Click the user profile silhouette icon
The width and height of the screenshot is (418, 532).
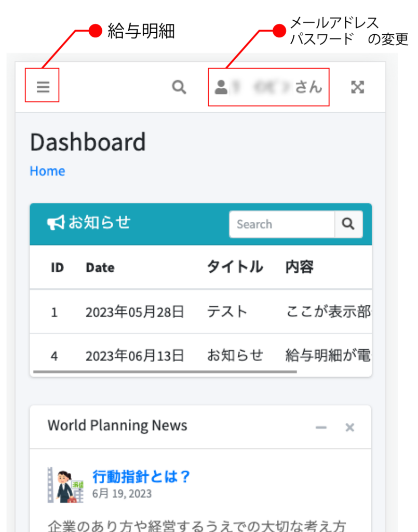point(221,87)
